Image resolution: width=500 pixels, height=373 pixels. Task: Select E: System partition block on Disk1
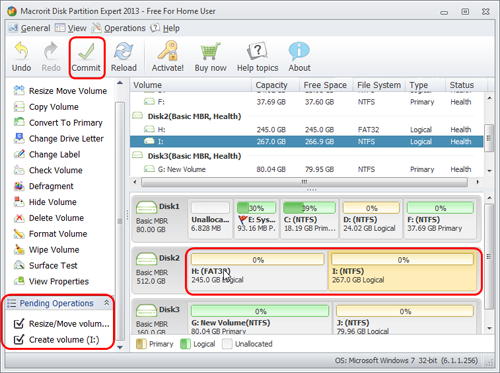pos(256,219)
